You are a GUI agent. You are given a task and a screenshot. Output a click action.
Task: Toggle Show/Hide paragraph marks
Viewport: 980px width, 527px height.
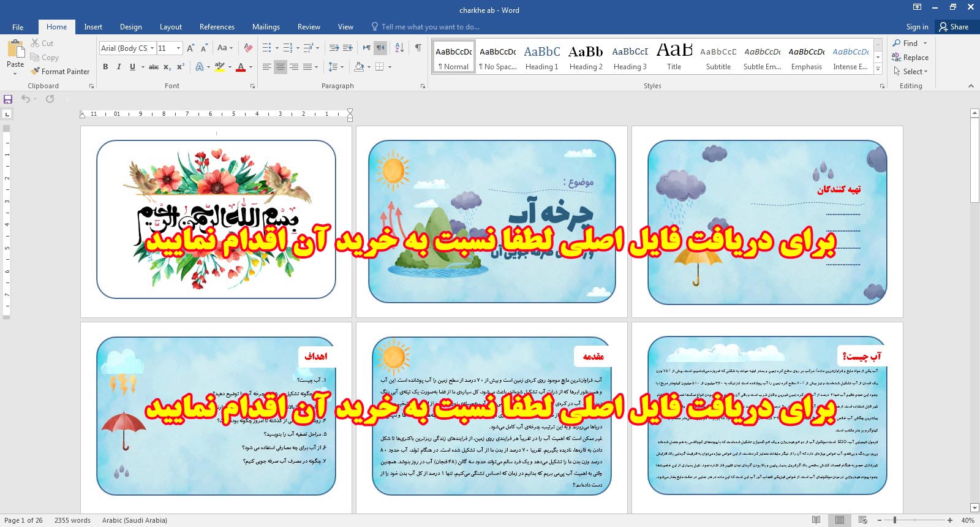tap(418, 48)
